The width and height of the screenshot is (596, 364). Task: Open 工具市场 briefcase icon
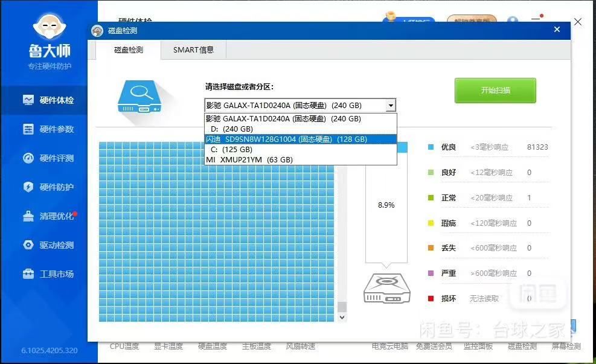click(28, 274)
